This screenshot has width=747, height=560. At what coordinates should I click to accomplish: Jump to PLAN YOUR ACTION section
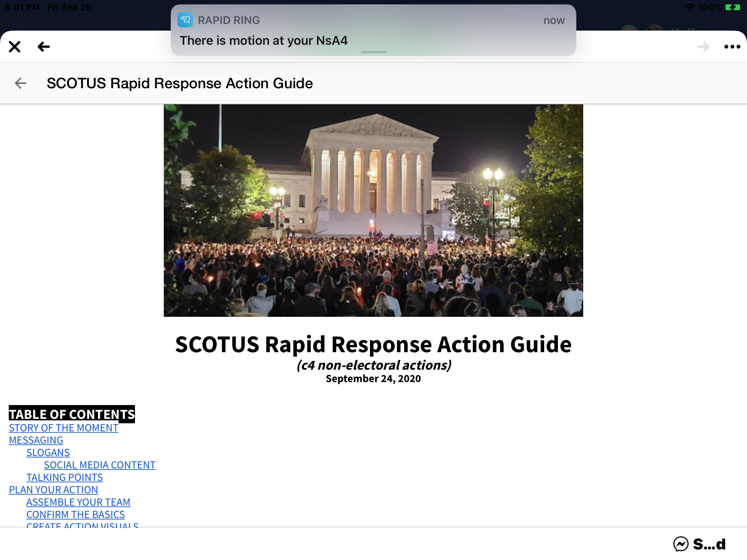point(53,490)
